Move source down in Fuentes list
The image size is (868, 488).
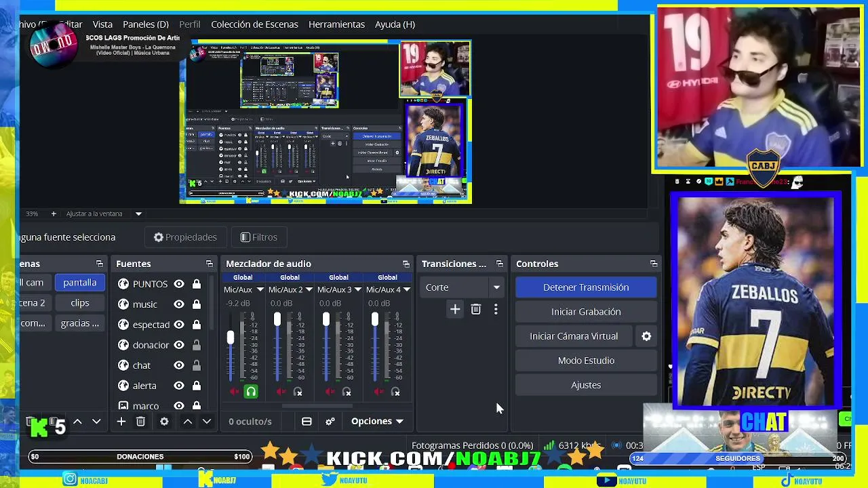(207, 422)
